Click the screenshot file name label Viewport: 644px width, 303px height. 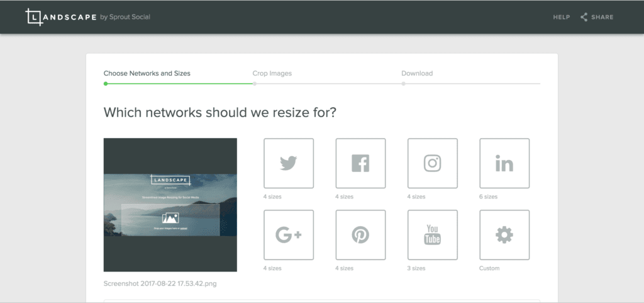(x=160, y=283)
